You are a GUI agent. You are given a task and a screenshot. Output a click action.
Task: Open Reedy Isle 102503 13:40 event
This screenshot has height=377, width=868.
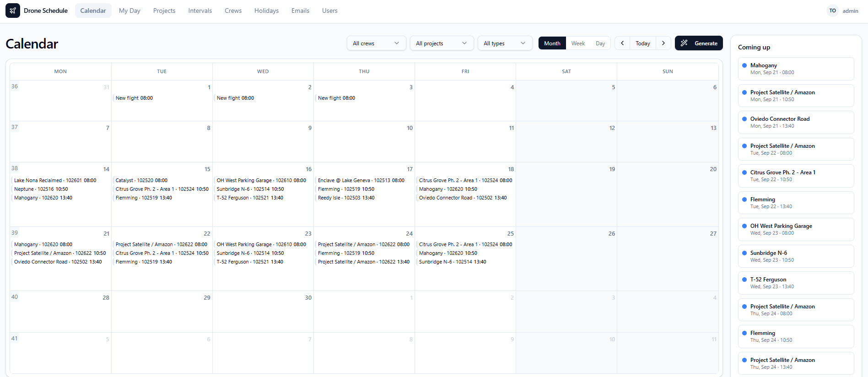pos(364,198)
